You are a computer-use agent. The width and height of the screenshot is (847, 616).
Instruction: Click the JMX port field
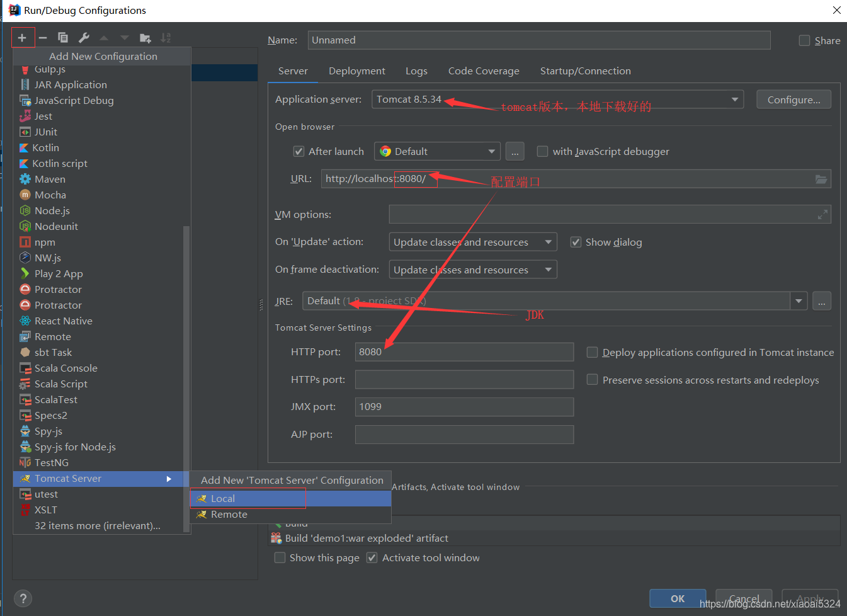[x=464, y=407]
